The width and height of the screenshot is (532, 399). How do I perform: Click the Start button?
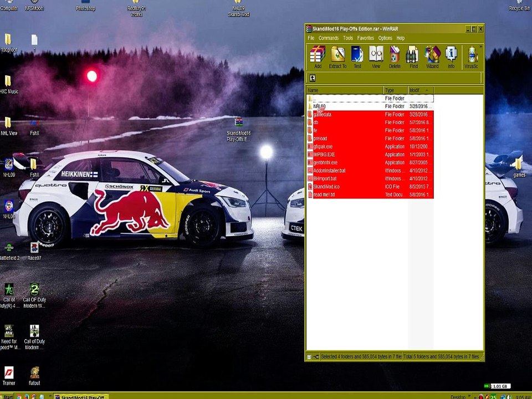tap(7, 396)
